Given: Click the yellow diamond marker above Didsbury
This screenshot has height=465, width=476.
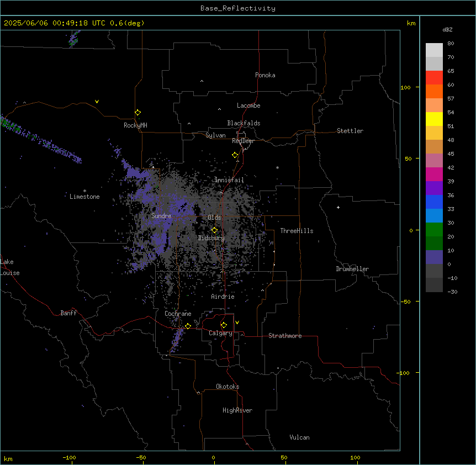Looking at the screenshot, I should click(214, 230).
